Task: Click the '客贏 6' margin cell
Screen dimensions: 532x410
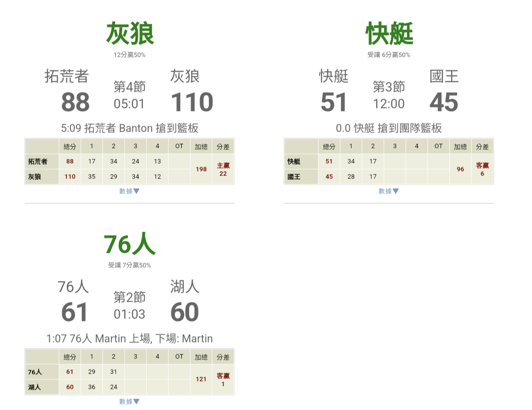Action: click(x=482, y=170)
